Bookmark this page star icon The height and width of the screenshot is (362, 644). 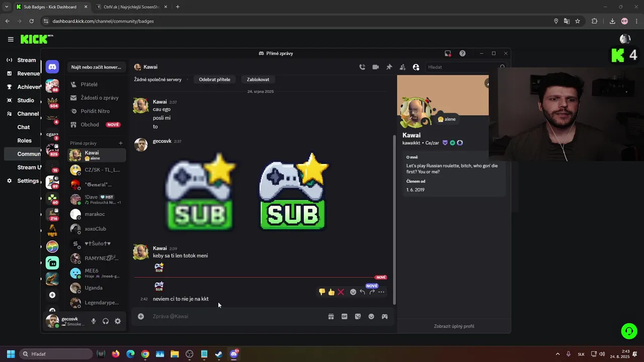pos(578,21)
